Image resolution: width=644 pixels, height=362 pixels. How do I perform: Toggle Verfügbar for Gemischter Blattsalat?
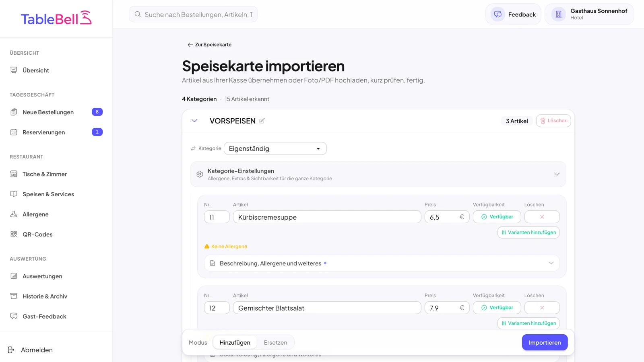tap(497, 308)
